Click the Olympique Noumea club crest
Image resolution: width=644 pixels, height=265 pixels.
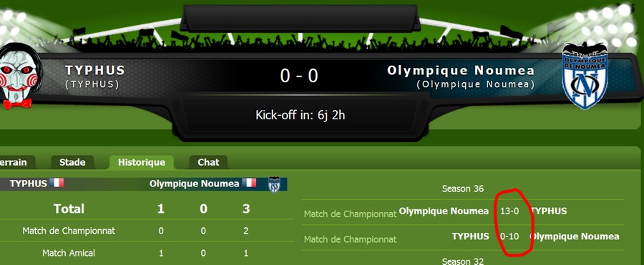[585, 76]
